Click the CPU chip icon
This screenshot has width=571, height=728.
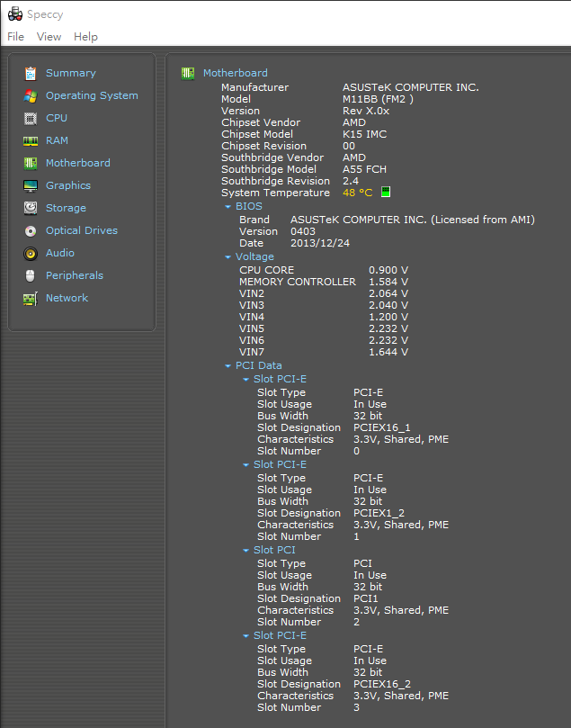pos(31,119)
